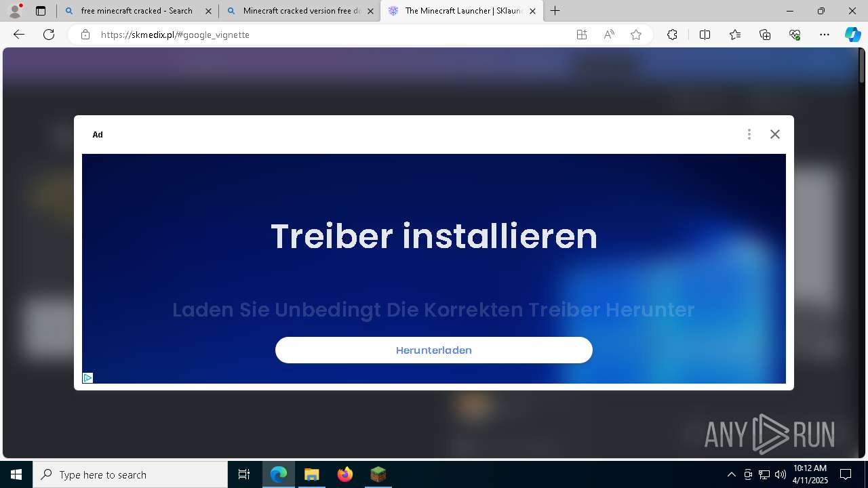Click the Herunterladen button
Image resolution: width=868 pixels, height=488 pixels.
coord(434,350)
